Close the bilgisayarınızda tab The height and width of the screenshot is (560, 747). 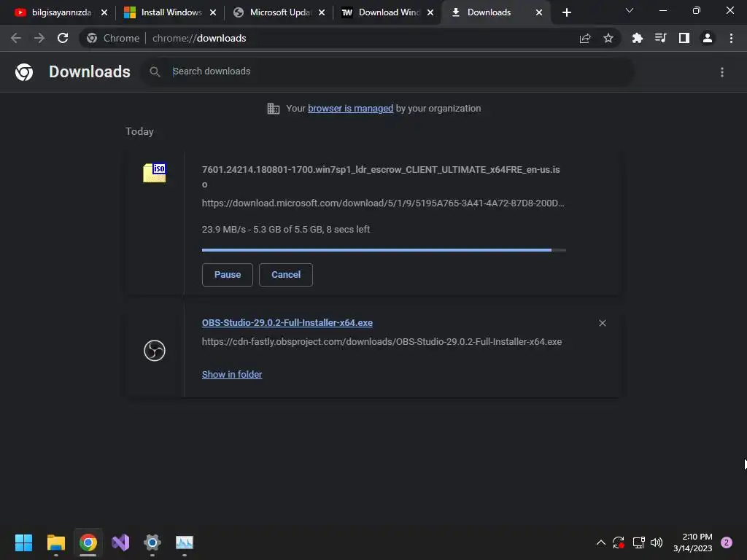tap(104, 12)
